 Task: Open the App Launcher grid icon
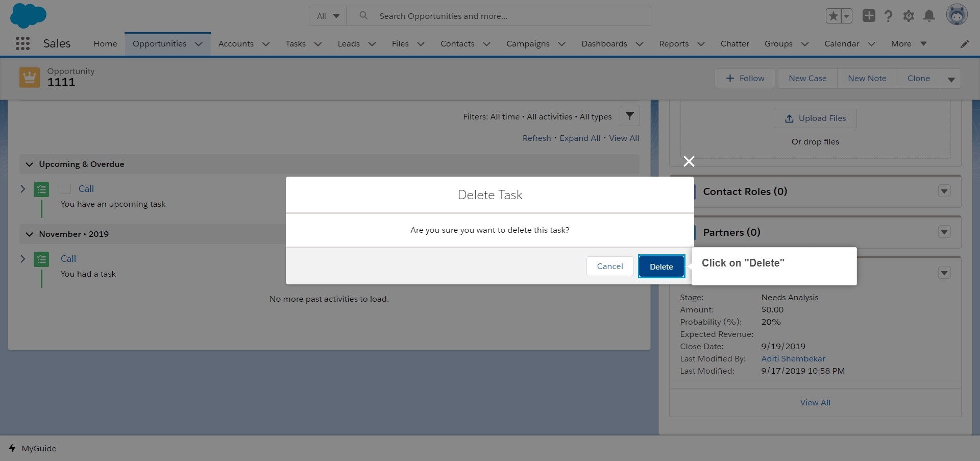[22, 43]
